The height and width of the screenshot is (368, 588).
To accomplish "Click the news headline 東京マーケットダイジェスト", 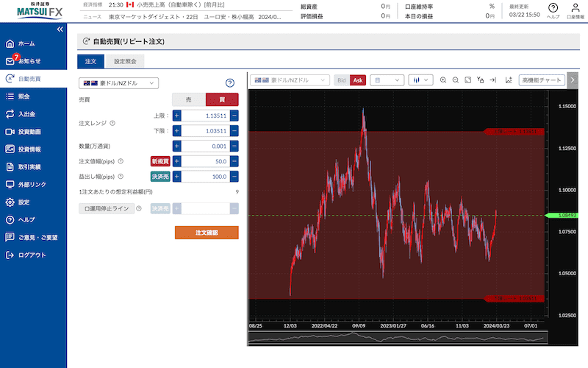I will click(195, 17).
